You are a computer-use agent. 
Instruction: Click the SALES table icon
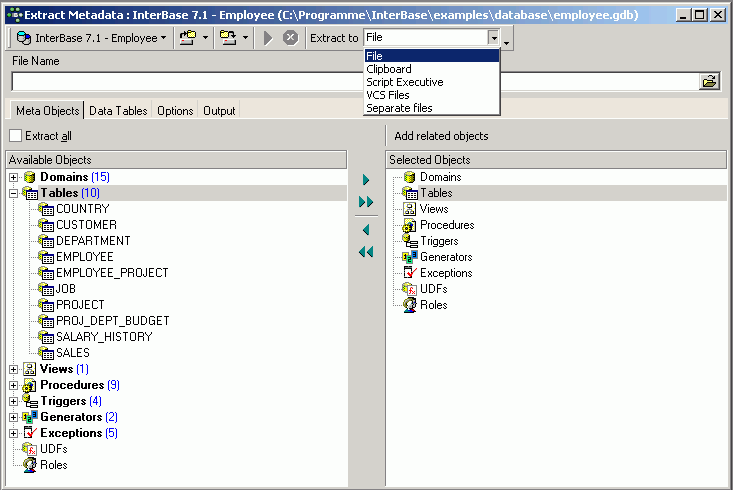[46, 353]
